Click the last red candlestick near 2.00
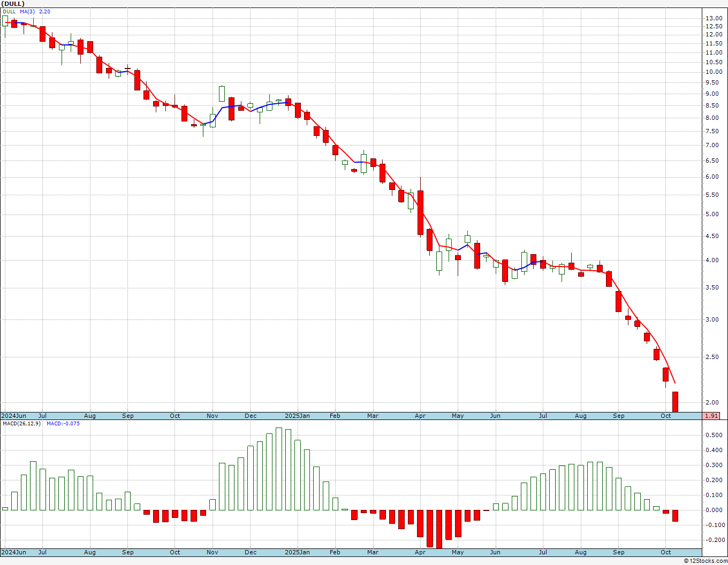This screenshot has width=728, height=565. [x=676, y=402]
